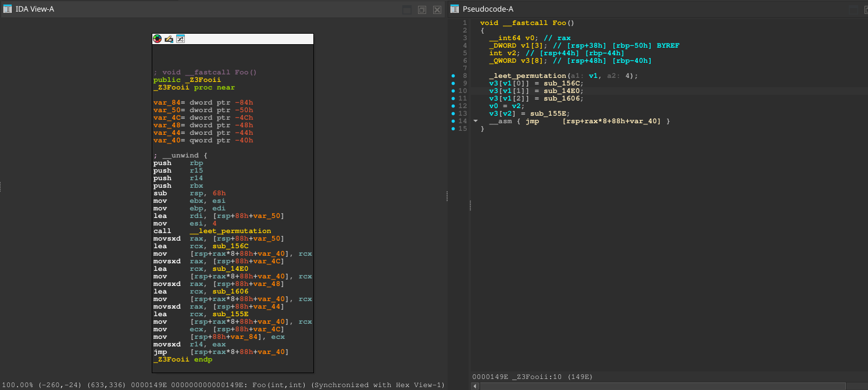The image size is (868, 390).
Task: Click 'var_44= dword ptr -44h' definition
Action: pos(203,133)
